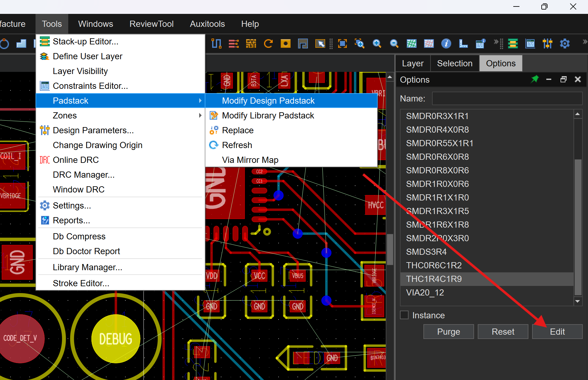Click the orange redo arrow icon
Image resolution: width=588 pixels, height=380 pixels.
pos(268,43)
